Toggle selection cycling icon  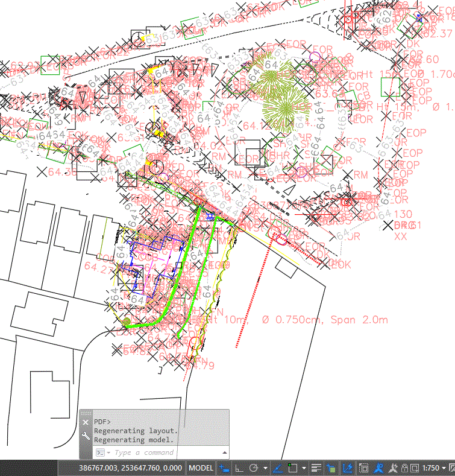tap(363, 468)
